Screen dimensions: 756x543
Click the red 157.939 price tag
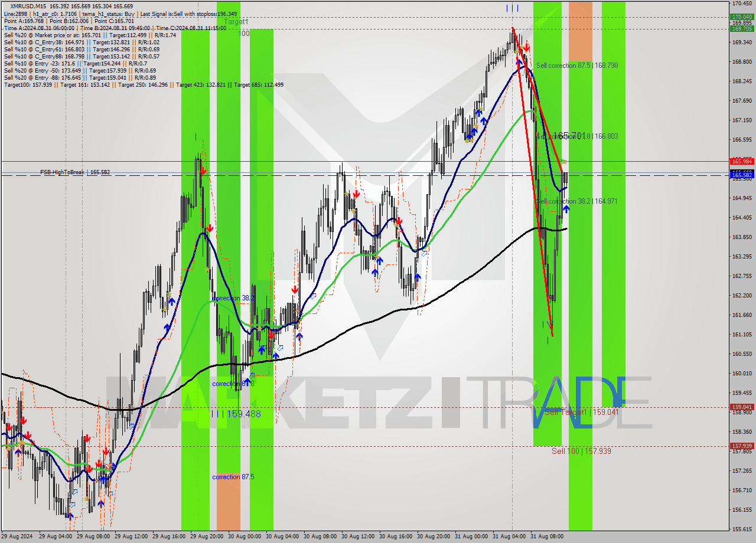(x=742, y=446)
